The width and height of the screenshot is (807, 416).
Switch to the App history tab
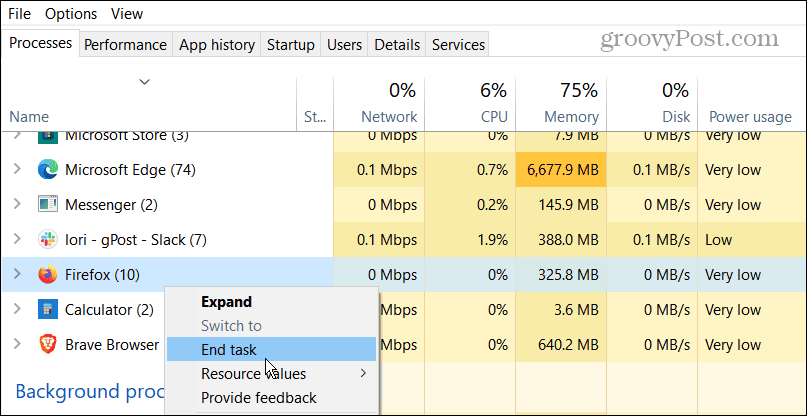pyautogui.click(x=217, y=45)
